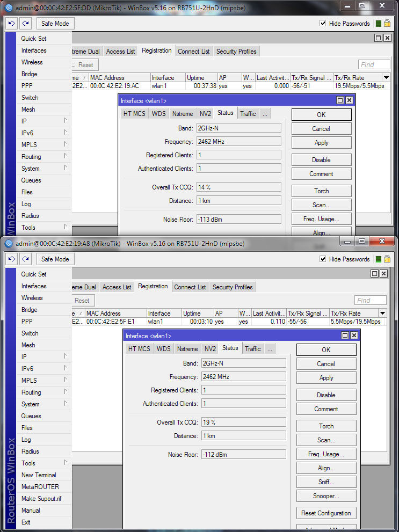399x532 pixels.
Task: Show more tabs in bottom wlan1 dialog
Action: pyautogui.click(x=270, y=349)
